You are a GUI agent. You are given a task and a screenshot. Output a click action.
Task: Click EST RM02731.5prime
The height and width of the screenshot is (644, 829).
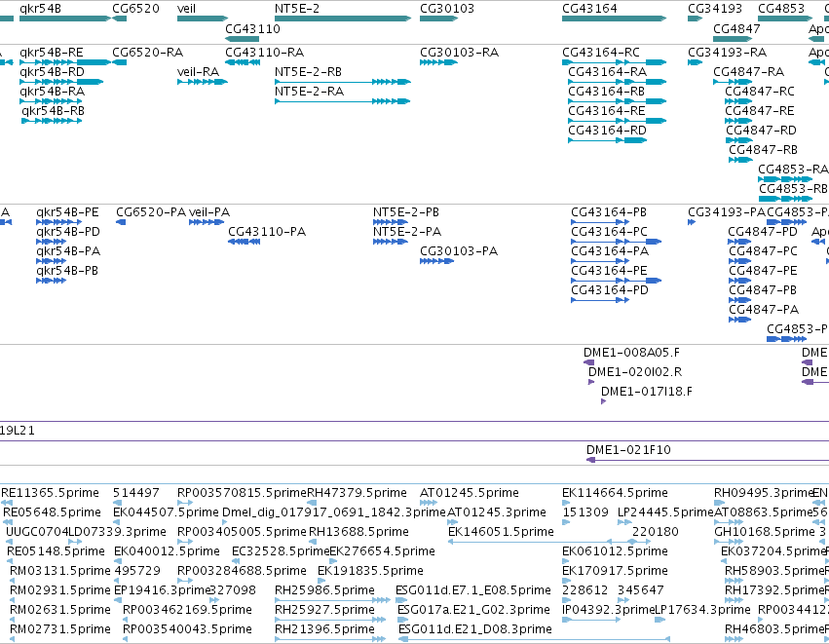(12, 639)
